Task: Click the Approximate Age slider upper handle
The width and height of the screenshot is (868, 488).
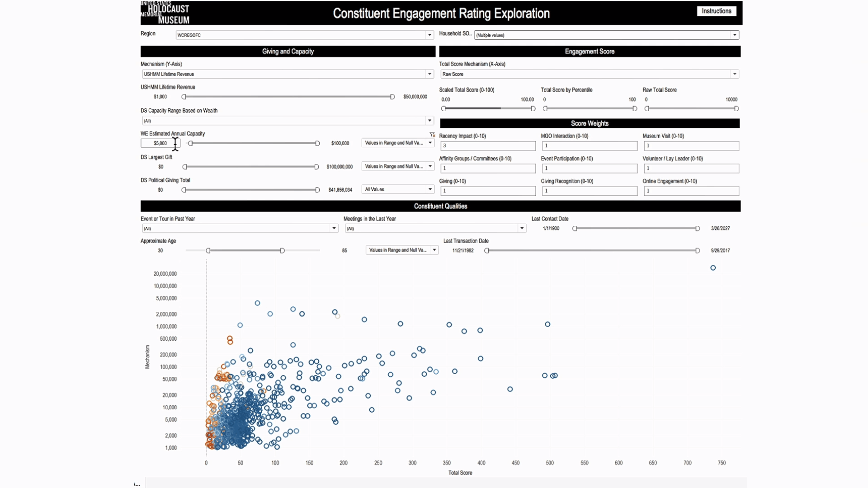Action: pos(282,250)
